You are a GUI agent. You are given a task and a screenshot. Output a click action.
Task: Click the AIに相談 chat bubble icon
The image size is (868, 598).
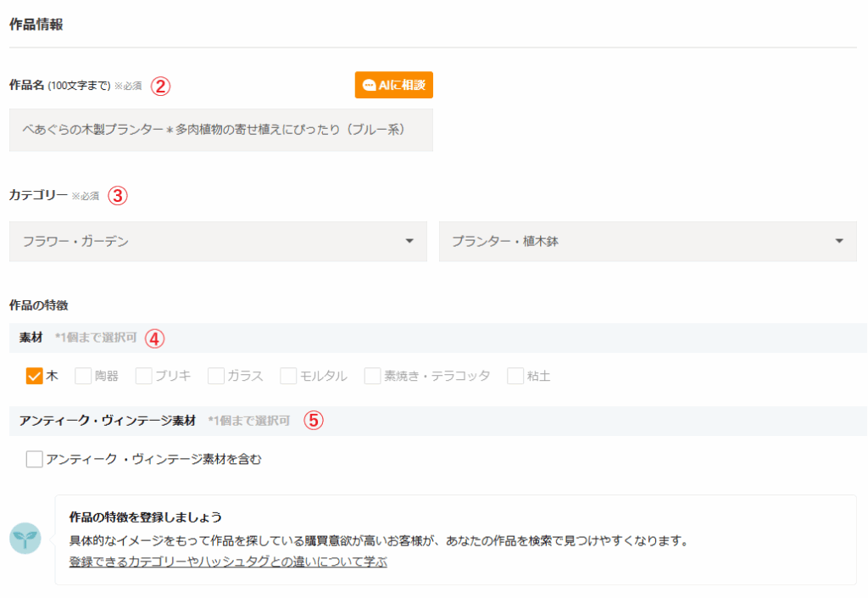pos(369,86)
